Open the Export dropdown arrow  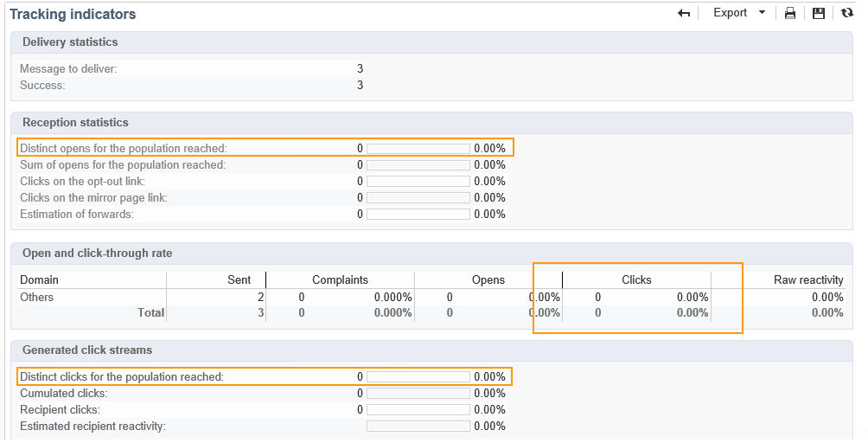pos(762,13)
